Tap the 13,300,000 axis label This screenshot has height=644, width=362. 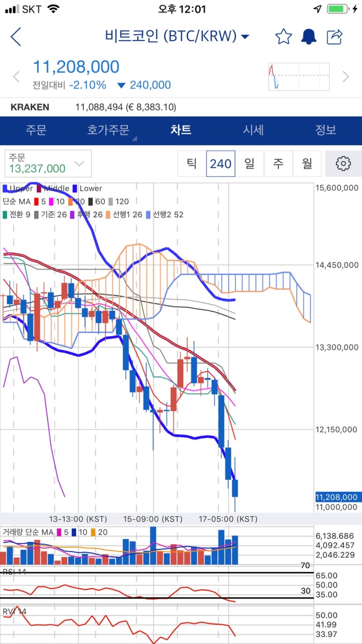point(337,347)
